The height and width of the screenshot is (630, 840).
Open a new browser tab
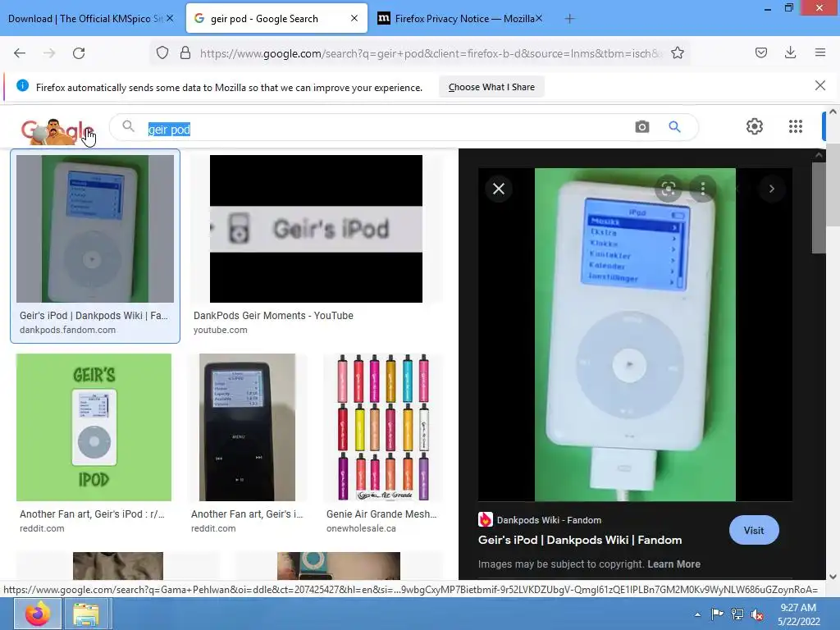point(569,19)
